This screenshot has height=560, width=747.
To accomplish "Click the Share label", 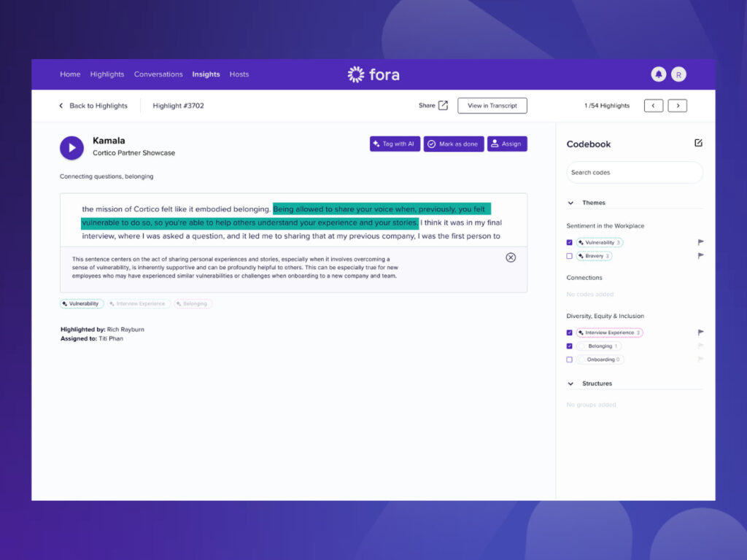I will [x=427, y=106].
